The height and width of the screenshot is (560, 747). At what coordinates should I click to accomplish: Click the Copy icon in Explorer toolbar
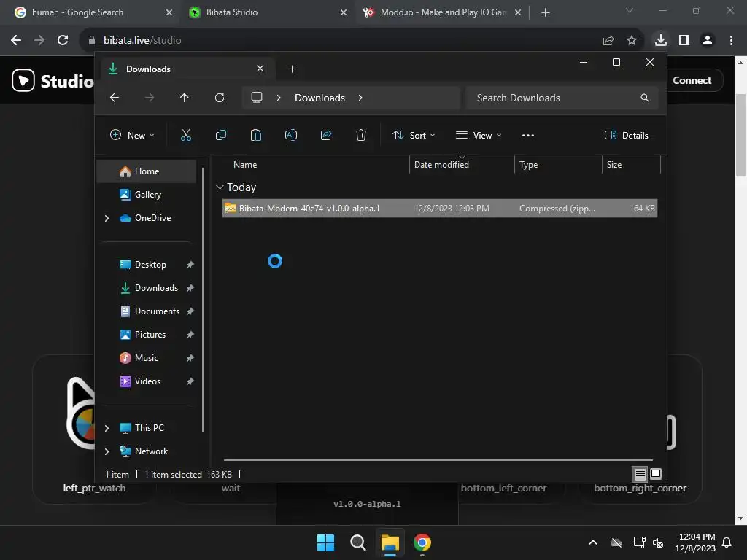click(220, 135)
